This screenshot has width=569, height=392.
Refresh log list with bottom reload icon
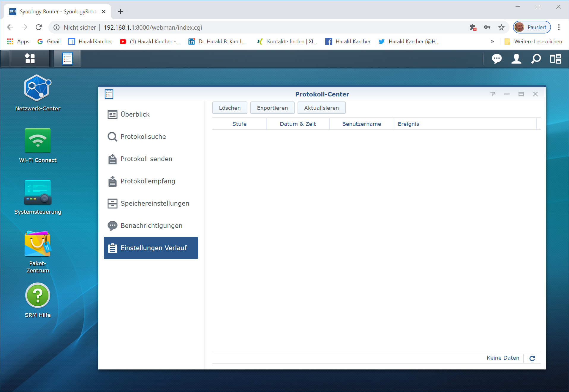pyautogui.click(x=532, y=358)
